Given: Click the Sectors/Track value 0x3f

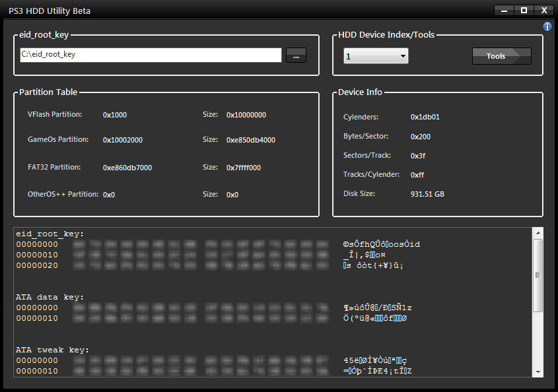Looking at the screenshot, I should 418,156.
